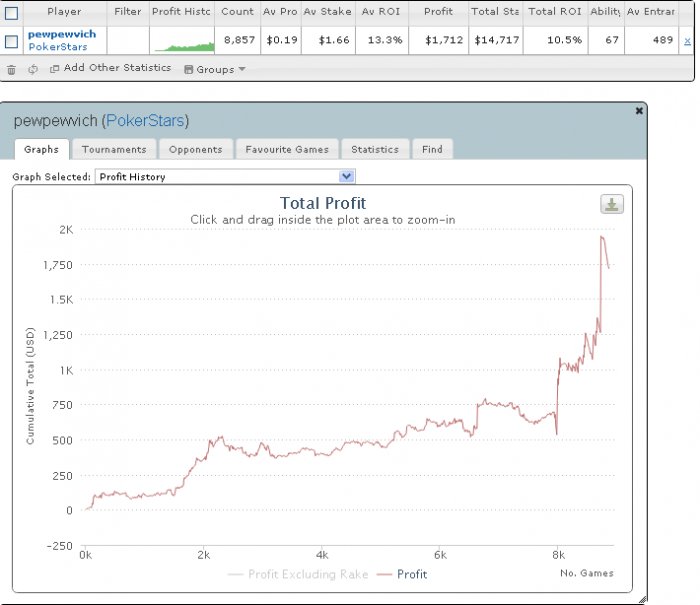The image size is (700, 605).
Task: Switch to the Tournaments tab
Action: click(114, 149)
